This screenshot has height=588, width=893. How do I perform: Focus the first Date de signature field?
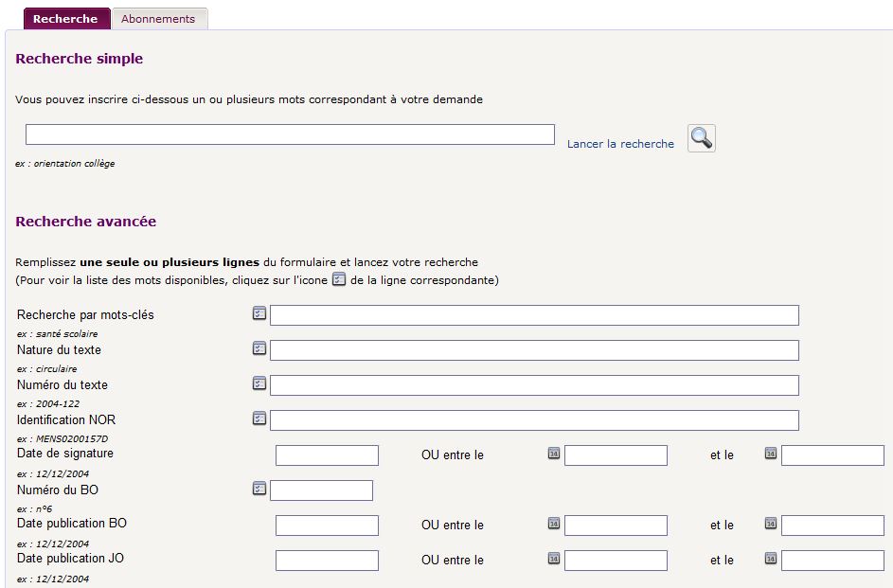coord(327,455)
